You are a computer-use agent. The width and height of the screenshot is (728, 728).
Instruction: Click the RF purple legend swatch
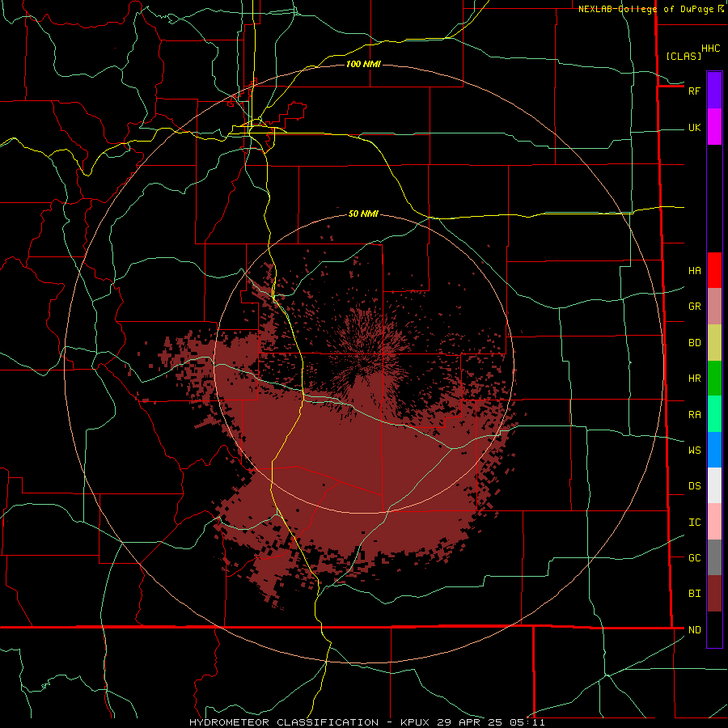coord(714,90)
